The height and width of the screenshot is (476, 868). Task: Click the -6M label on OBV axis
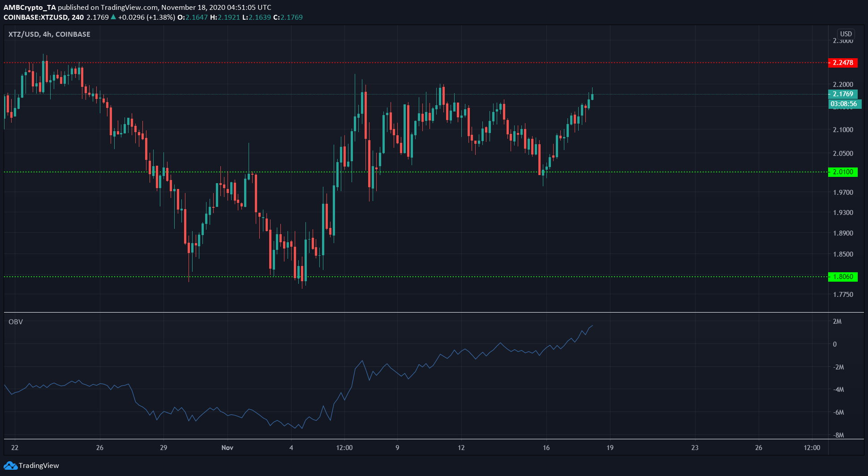[838, 412]
